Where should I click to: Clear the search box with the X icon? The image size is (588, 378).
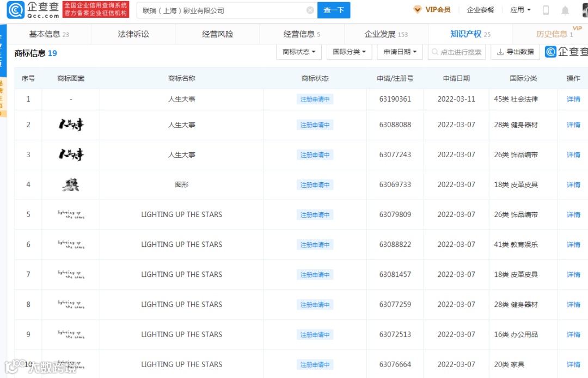pos(310,10)
